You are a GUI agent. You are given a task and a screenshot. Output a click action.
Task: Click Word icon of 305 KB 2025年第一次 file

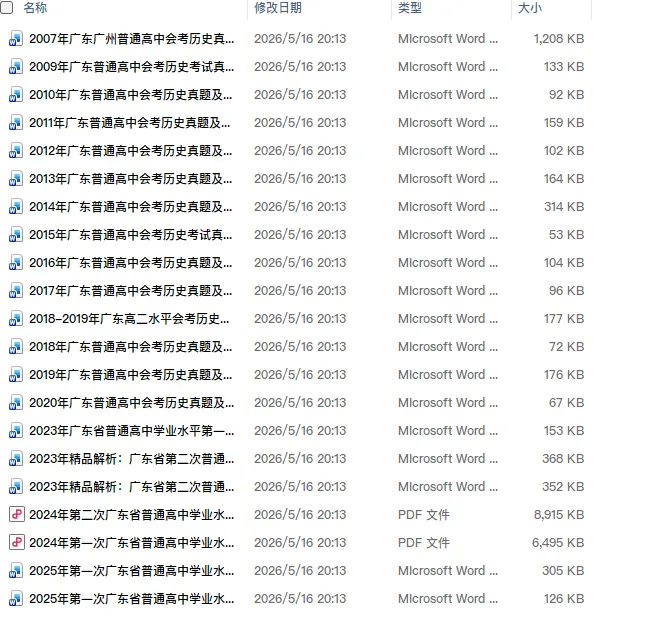point(16,571)
